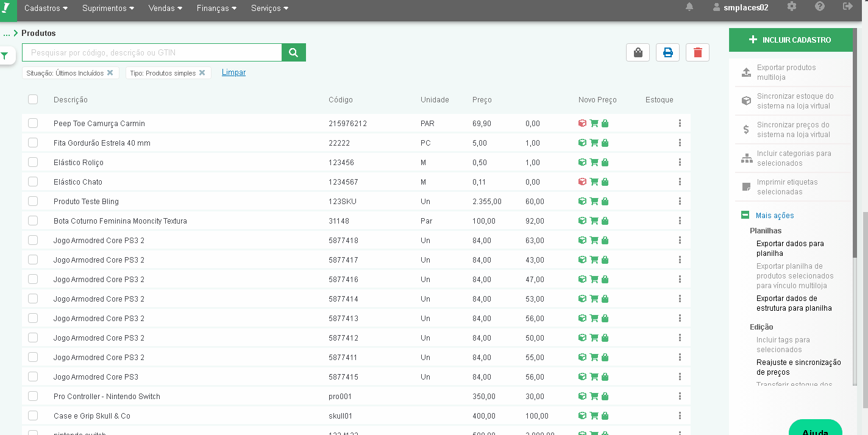Click green cube icon in Produto Teste Bling row
This screenshot has width=868, height=435.
pyautogui.click(x=582, y=202)
